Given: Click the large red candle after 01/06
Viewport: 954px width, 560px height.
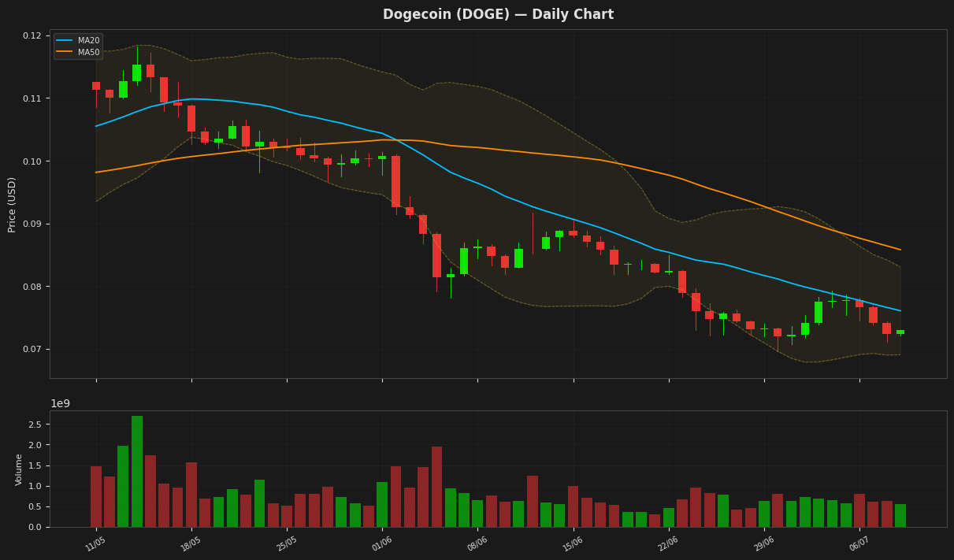Looking at the screenshot, I should tap(395, 181).
